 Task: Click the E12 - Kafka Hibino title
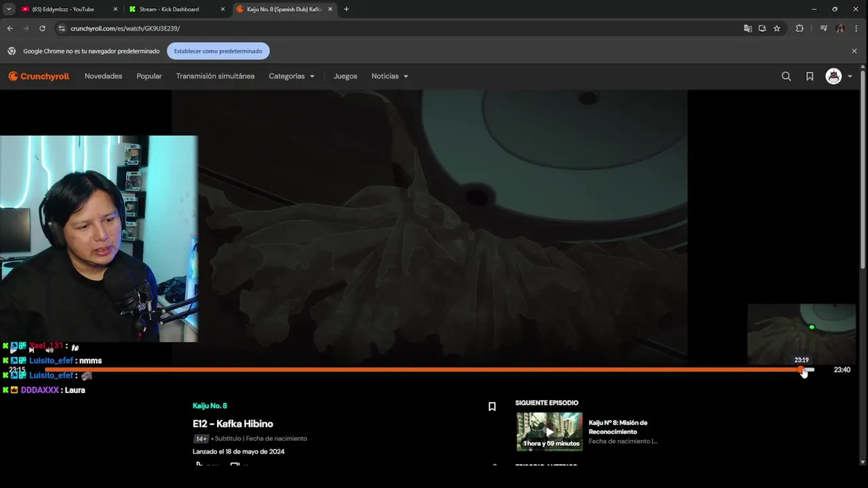(x=233, y=424)
